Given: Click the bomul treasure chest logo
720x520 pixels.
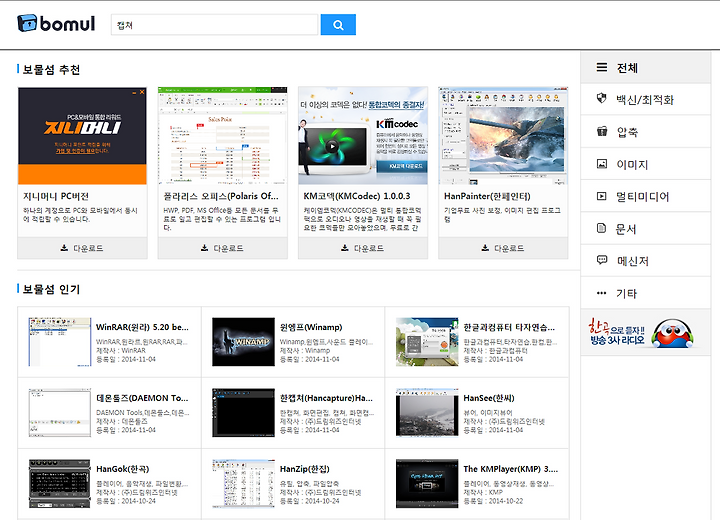Looking at the screenshot, I should [56, 23].
